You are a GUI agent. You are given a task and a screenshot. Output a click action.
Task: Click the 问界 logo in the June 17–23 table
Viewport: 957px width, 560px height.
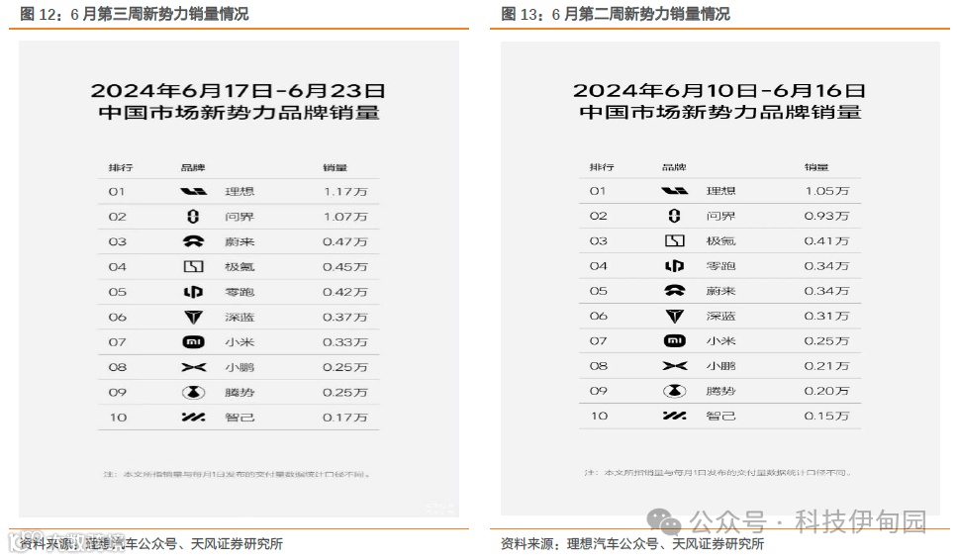193,217
